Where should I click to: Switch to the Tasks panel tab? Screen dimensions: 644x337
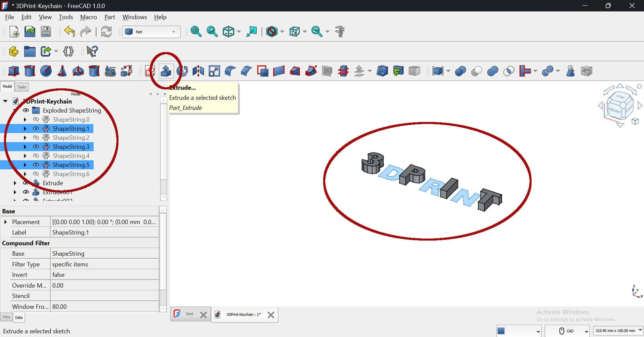pyautogui.click(x=21, y=87)
